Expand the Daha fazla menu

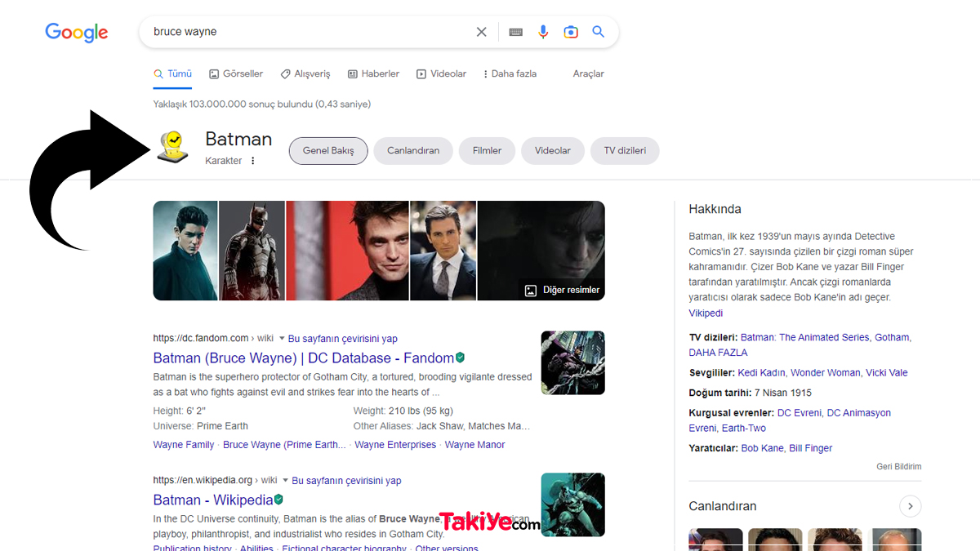point(510,73)
